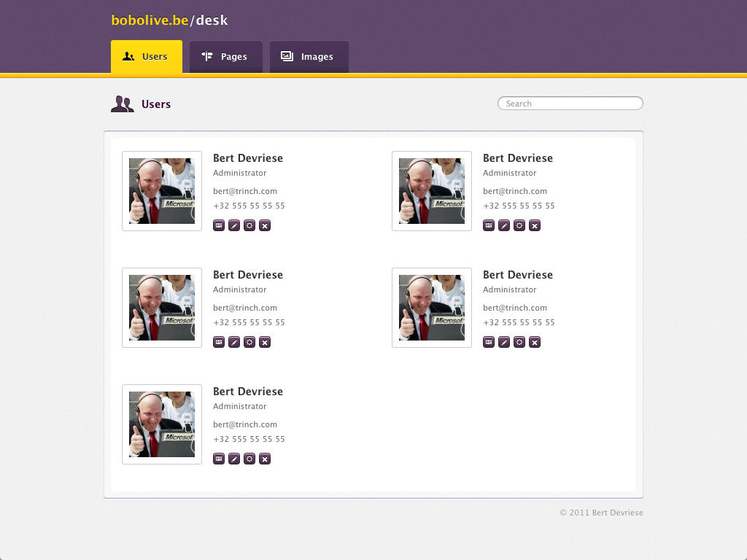Click the edit pencil icon in top-left user card

coord(234,225)
